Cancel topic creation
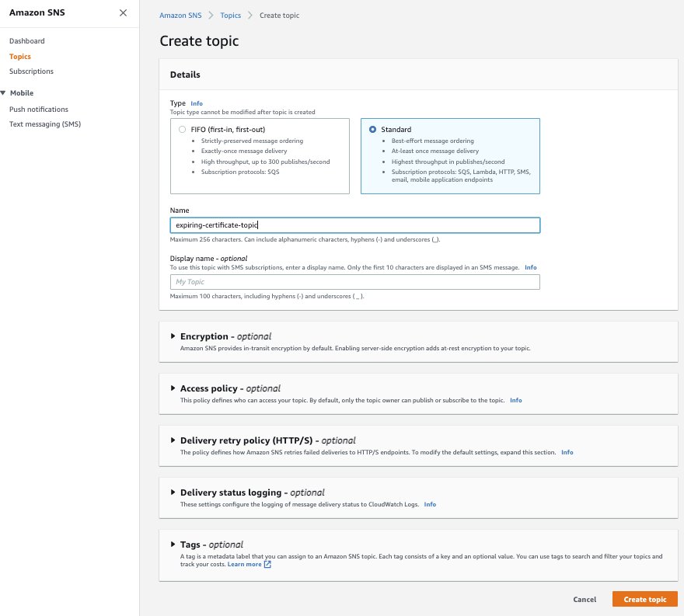Screen dimensions: 684x616 pos(585,599)
